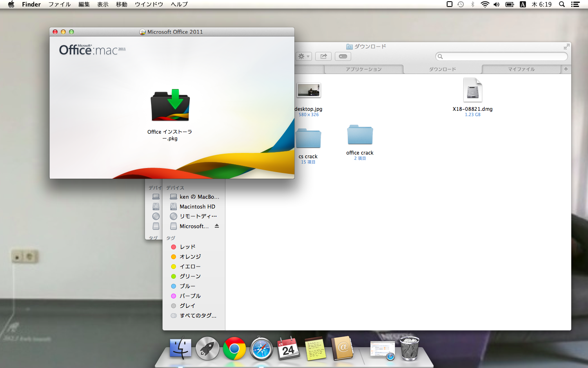Click the 木 6:19 clock
The image size is (588, 368).
[541, 4]
